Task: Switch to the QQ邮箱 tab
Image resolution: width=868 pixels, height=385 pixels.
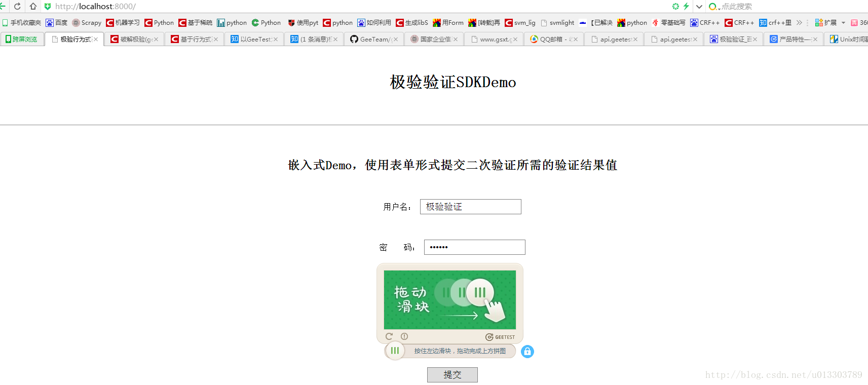Action: pyautogui.click(x=554, y=39)
